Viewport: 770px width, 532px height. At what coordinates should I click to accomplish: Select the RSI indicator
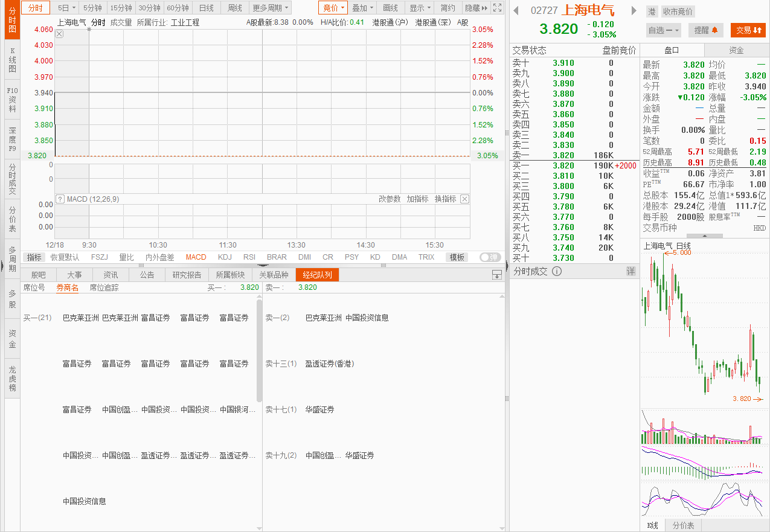pyautogui.click(x=249, y=257)
